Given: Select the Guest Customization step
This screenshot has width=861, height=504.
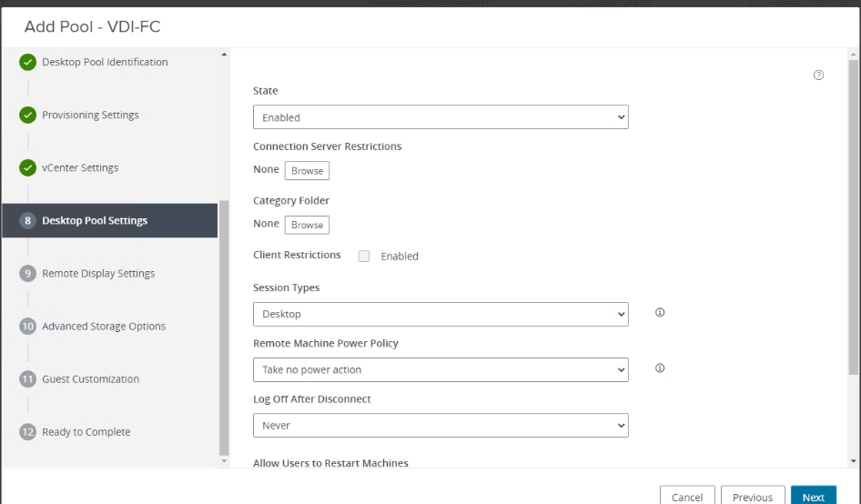Looking at the screenshot, I should (x=90, y=379).
